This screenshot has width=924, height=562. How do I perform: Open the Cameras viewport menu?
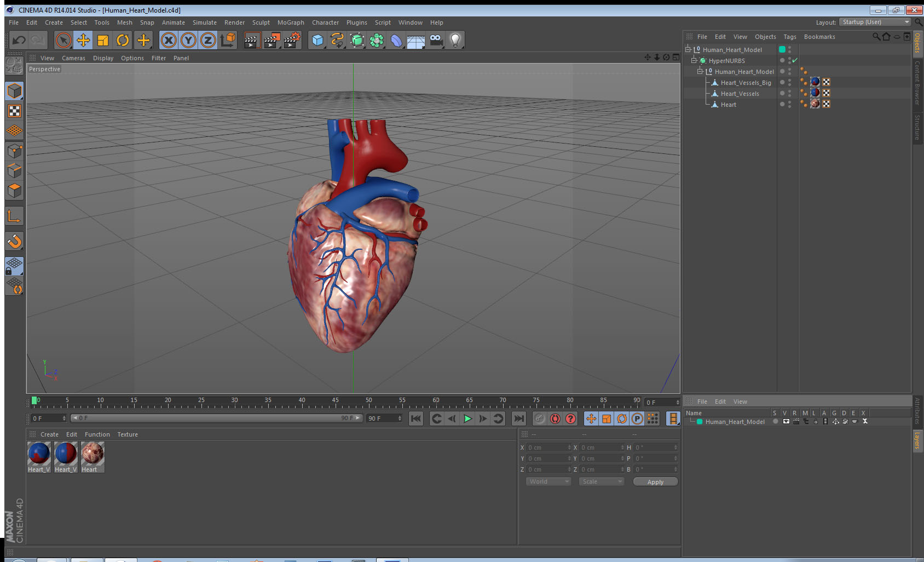73,58
